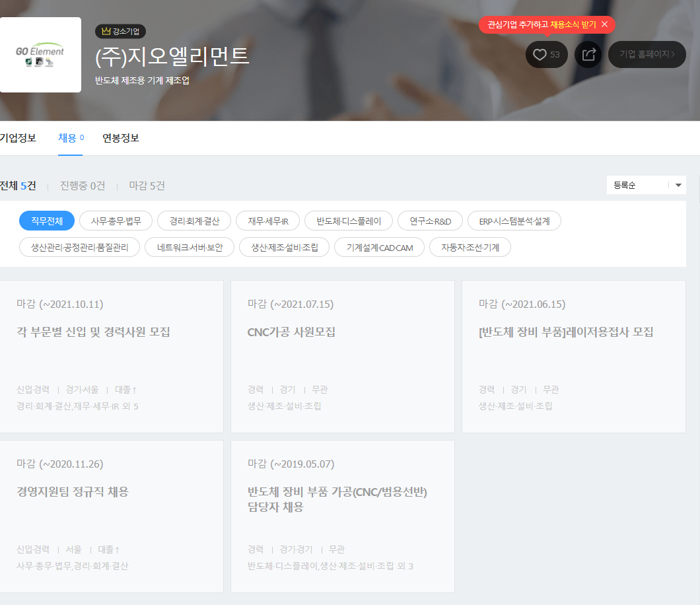
Task: Select the 생산관리·공정관리·품질관리 filter chip
Action: pos(79,248)
